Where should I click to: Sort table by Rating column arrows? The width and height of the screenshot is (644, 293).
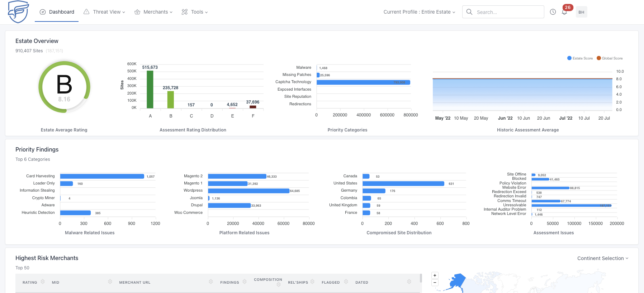pyautogui.click(x=43, y=282)
